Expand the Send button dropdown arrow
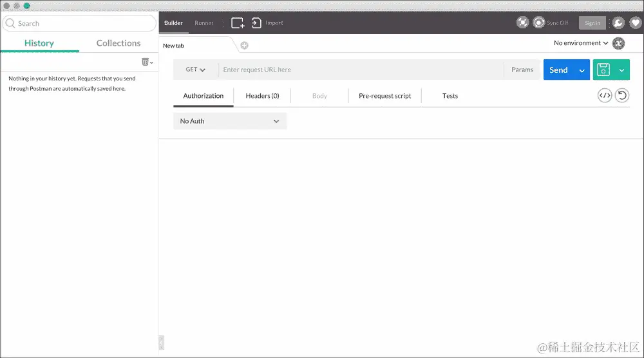This screenshot has height=358, width=644. pos(582,70)
